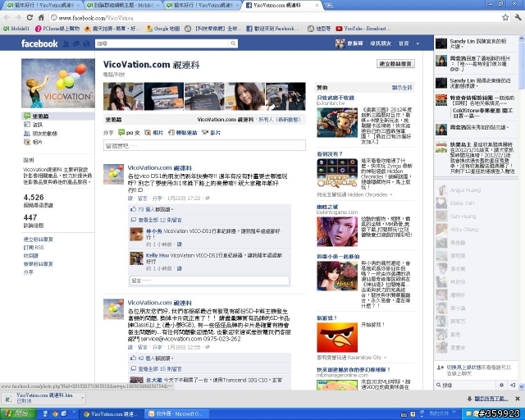
Task: Switch to the Outlook taskbar window
Action: (x=177, y=414)
